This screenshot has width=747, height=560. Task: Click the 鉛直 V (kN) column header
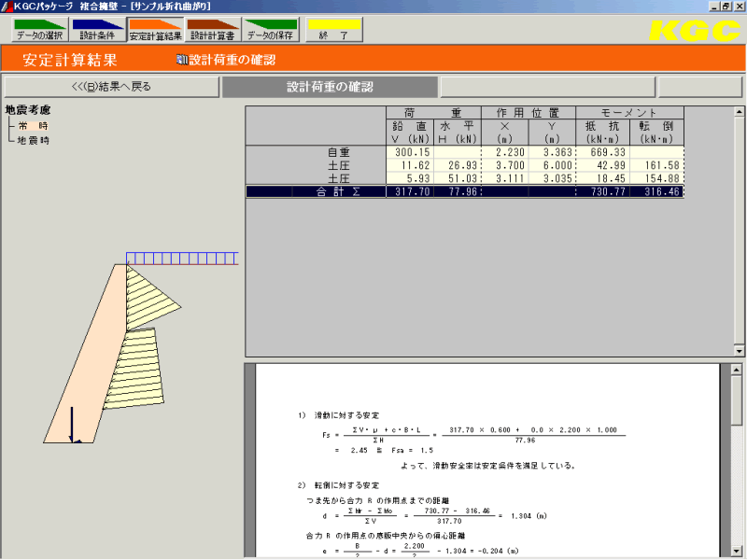(x=410, y=132)
